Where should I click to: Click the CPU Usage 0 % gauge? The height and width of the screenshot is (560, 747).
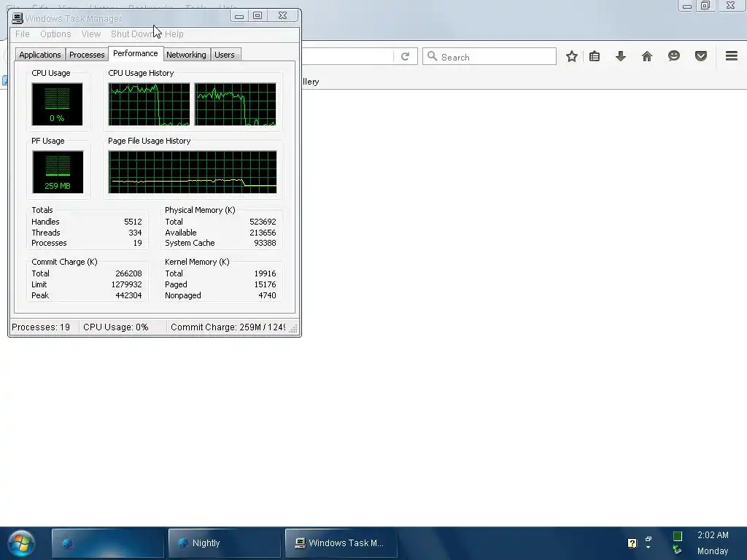point(57,104)
